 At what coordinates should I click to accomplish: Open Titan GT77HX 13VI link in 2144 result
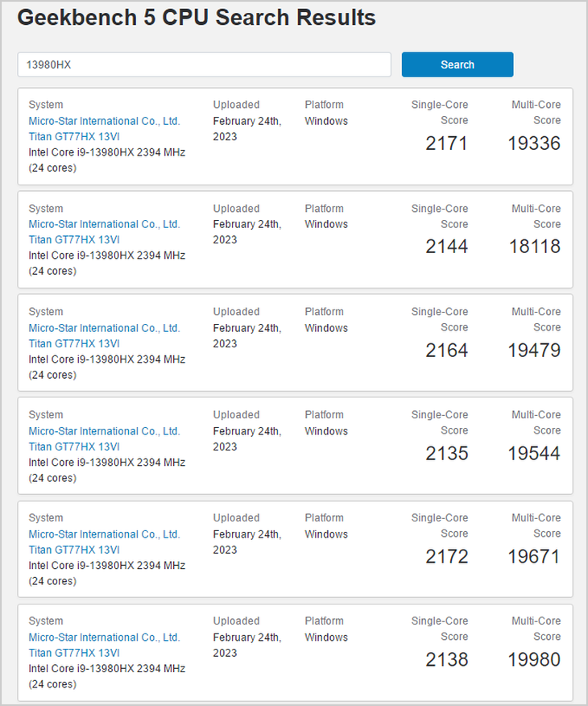pos(74,239)
